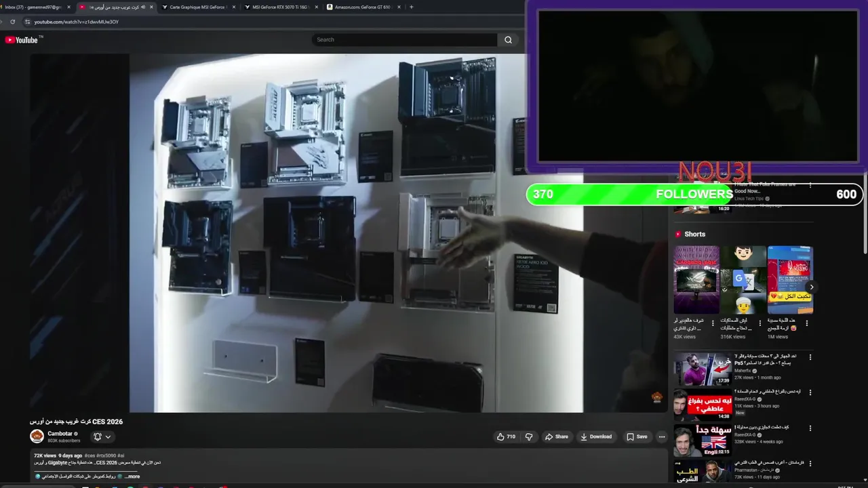Expand notification options chevron next to bell
This screenshot has width=868, height=488.
point(108,436)
